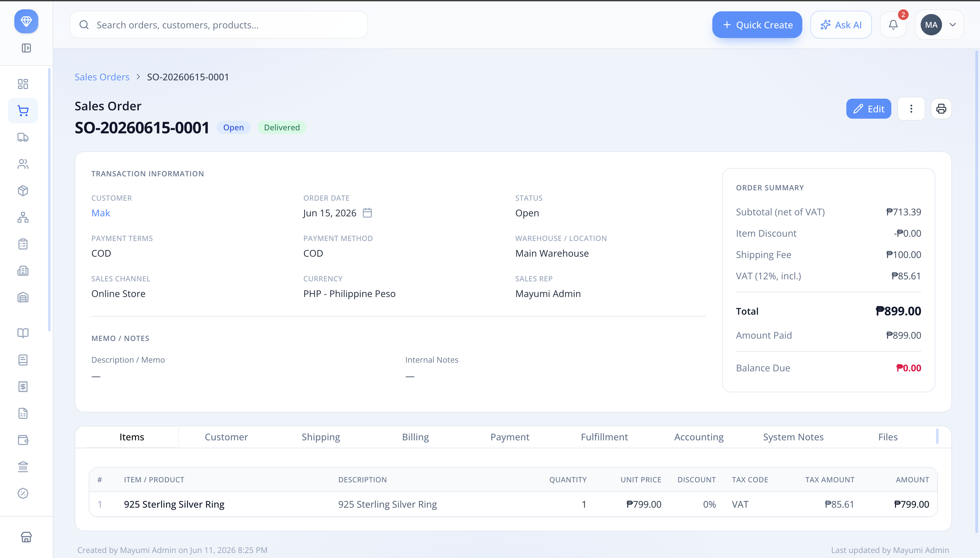The height and width of the screenshot is (558, 980).
Task: Open the delivery truck icon in the sidebar
Action: (x=23, y=137)
